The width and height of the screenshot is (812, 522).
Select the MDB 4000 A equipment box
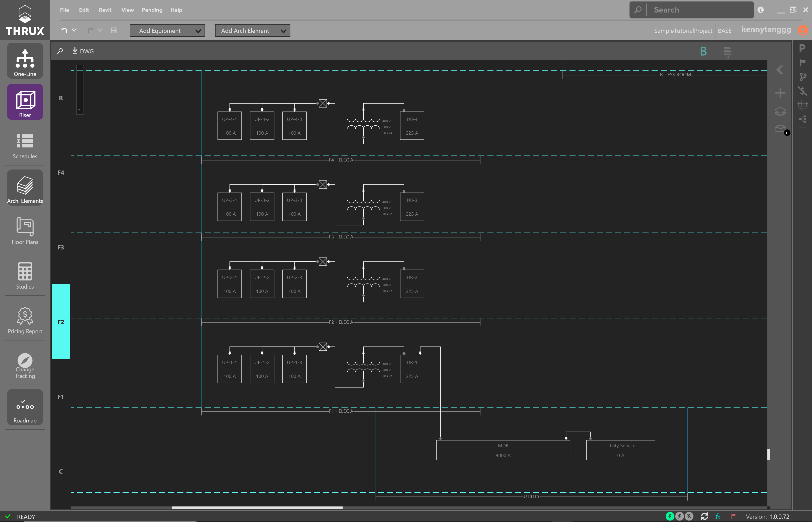[x=503, y=450]
